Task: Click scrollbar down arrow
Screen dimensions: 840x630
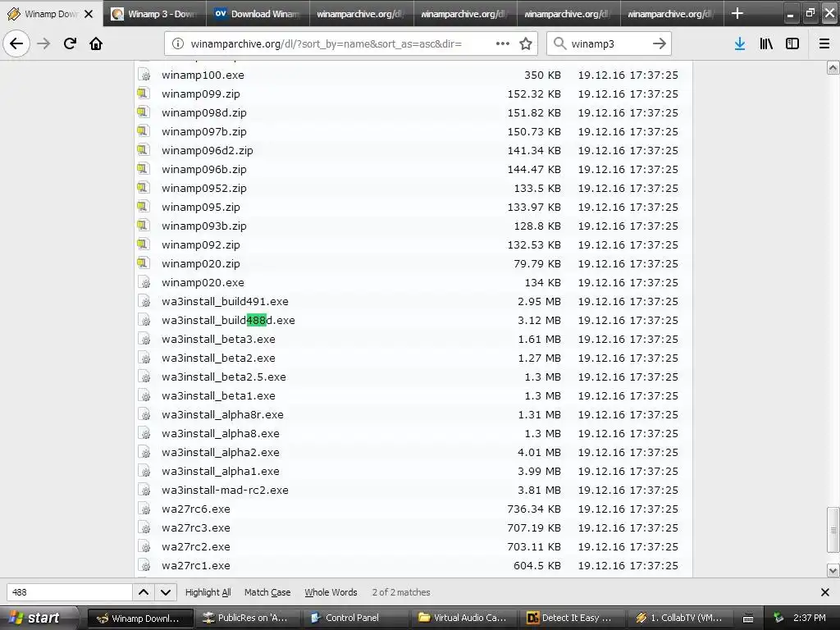Action: tap(833, 570)
